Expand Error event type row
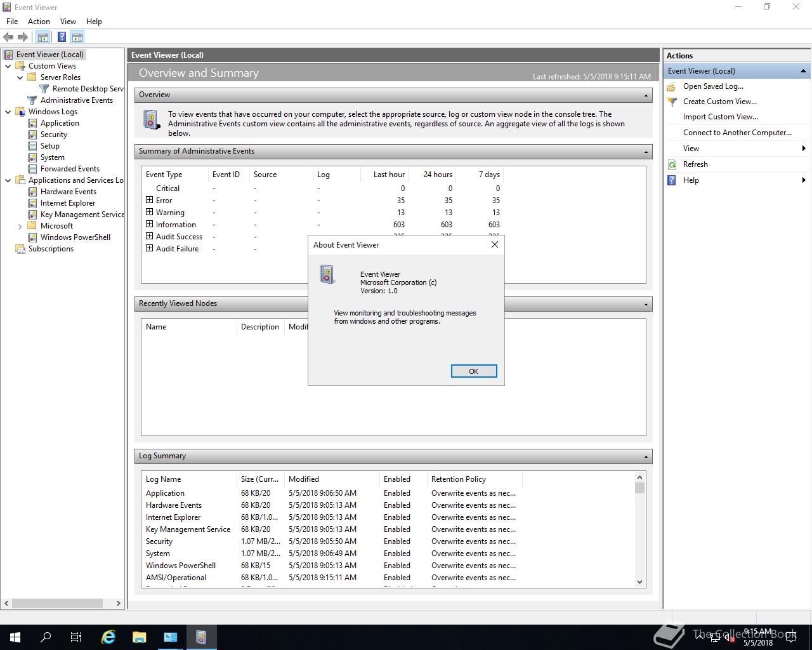The width and height of the screenshot is (812, 650). [x=150, y=200]
